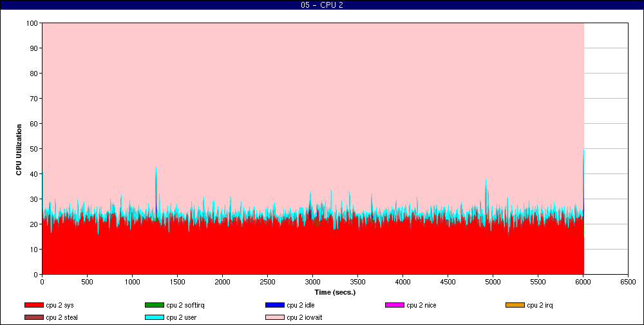Viewport: 644px width, 325px height.
Task: Click the cyan cpu 2 user legend swatch
Action: pyautogui.click(x=155, y=317)
